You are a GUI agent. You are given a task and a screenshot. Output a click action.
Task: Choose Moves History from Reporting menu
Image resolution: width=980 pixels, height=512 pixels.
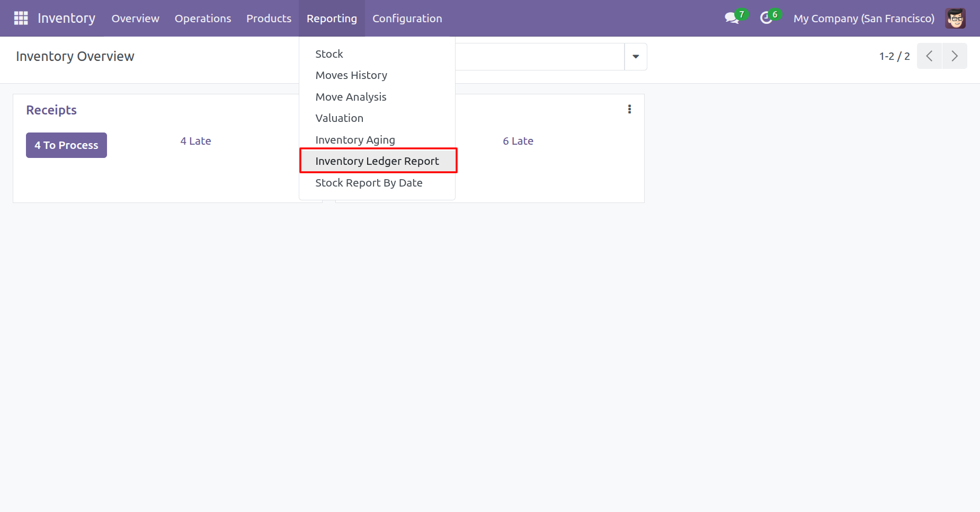pyautogui.click(x=351, y=75)
